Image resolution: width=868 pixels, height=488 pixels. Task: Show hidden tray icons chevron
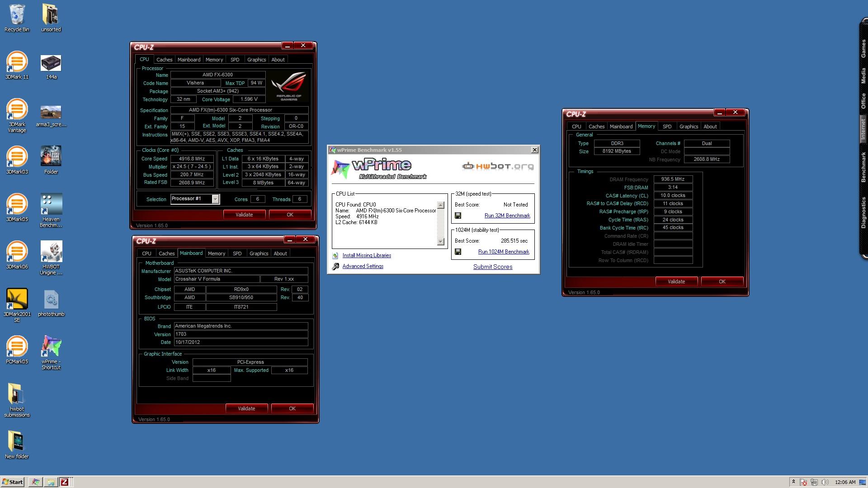pyautogui.click(x=793, y=482)
